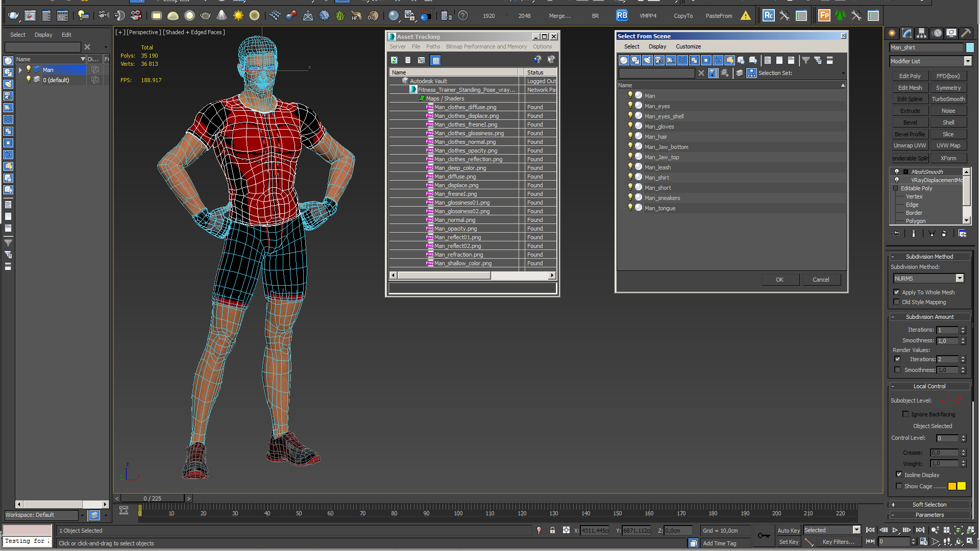This screenshot has width=980, height=551.
Task: Click the orange Show Cage color swatch
Action: click(952, 486)
